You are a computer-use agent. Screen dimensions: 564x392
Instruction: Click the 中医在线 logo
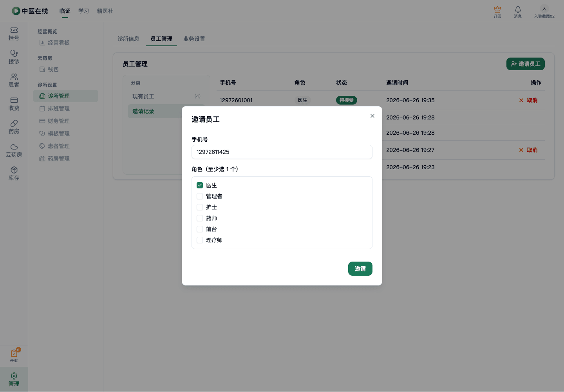pos(30,11)
